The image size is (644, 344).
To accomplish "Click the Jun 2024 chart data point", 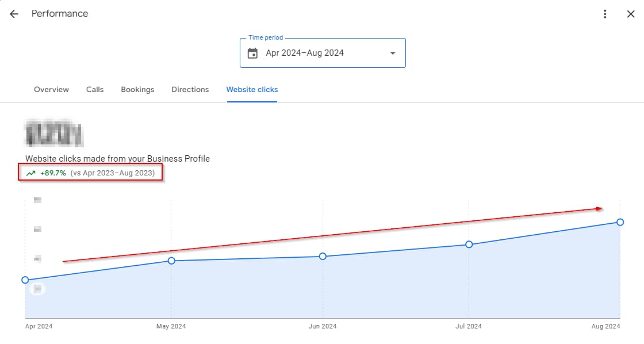I will (323, 256).
